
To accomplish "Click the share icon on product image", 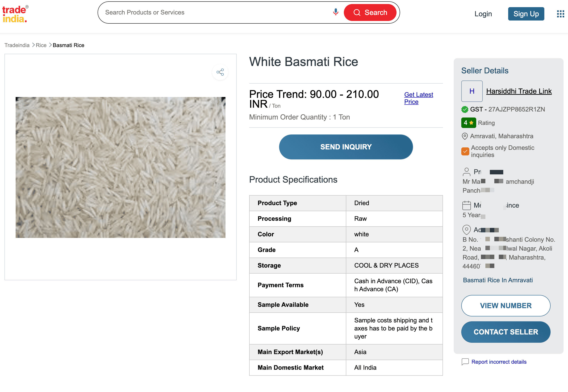I will coord(220,72).
